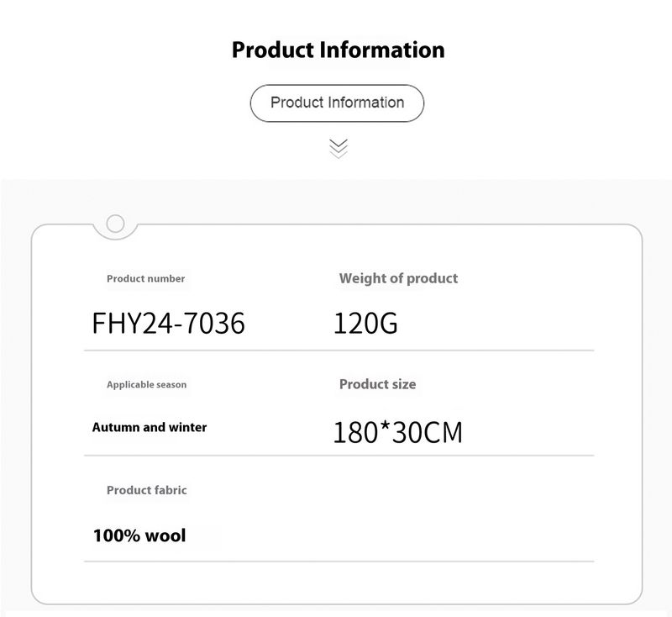Screen dimensions: 672x617
Task: Click the Product Information pill button
Action: coord(337,103)
